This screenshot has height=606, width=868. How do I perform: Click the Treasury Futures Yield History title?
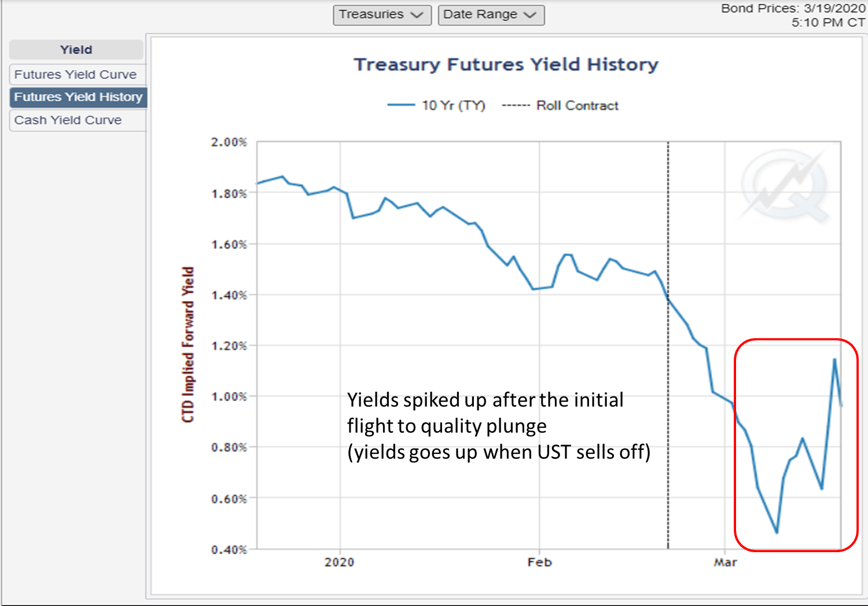[x=506, y=64]
